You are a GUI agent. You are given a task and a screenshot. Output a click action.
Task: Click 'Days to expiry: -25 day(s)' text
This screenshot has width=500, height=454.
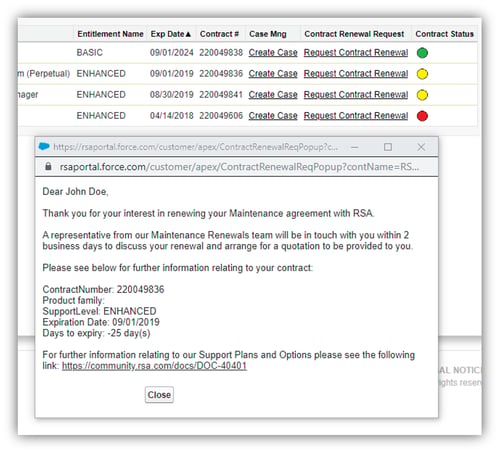(96, 333)
